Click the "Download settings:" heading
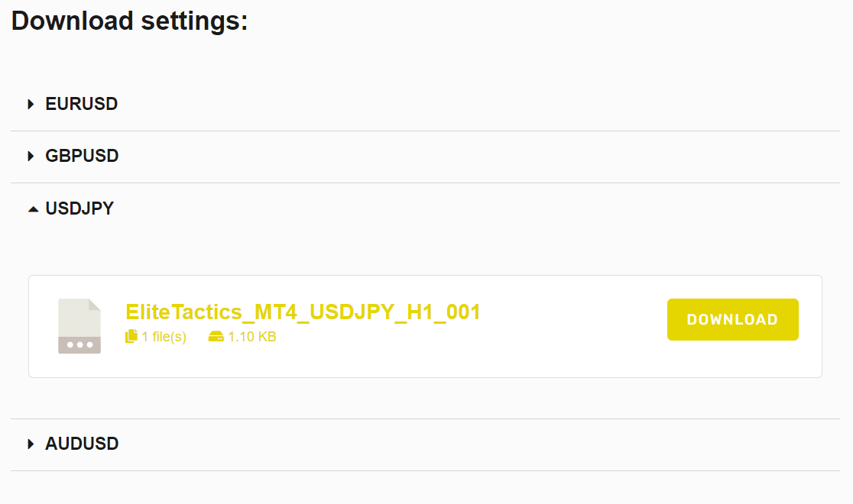The height and width of the screenshot is (504, 853). [130, 21]
